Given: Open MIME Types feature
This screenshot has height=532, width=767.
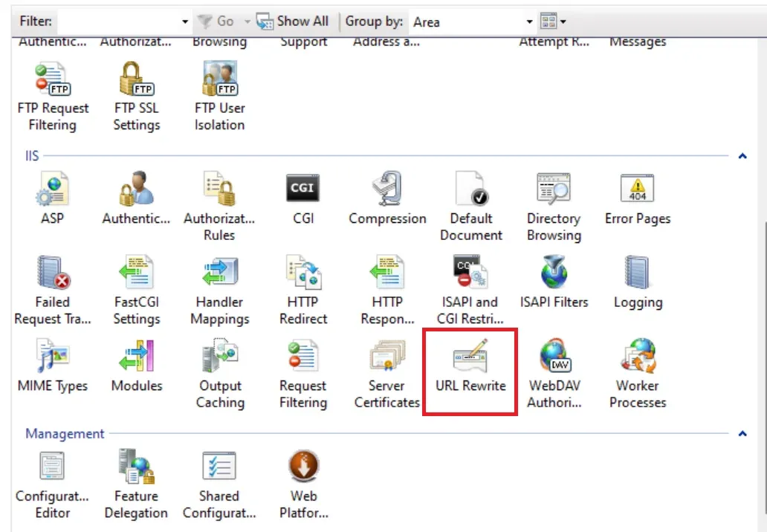Looking at the screenshot, I should point(53,366).
